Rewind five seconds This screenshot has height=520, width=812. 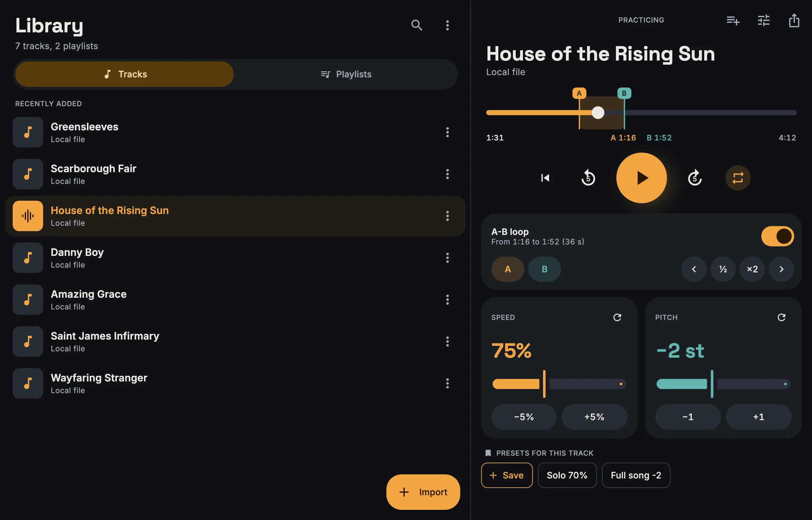click(x=588, y=178)
